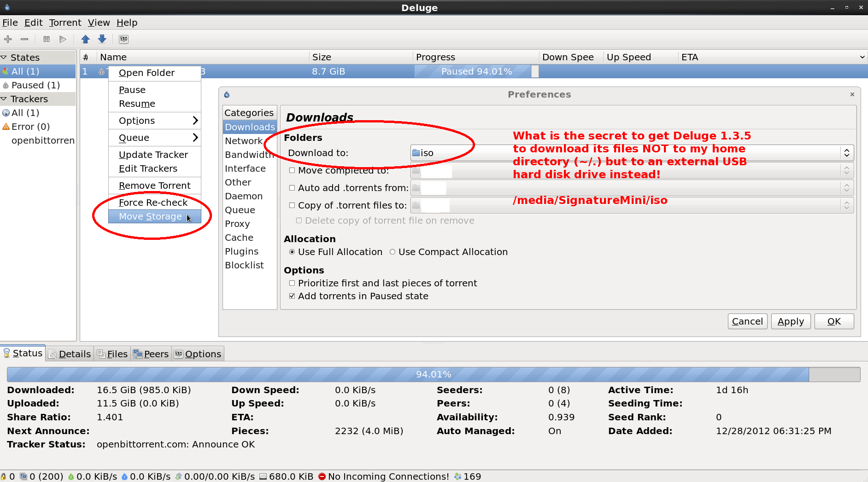Click the download speed icon in status bar

tap(71, 476)
